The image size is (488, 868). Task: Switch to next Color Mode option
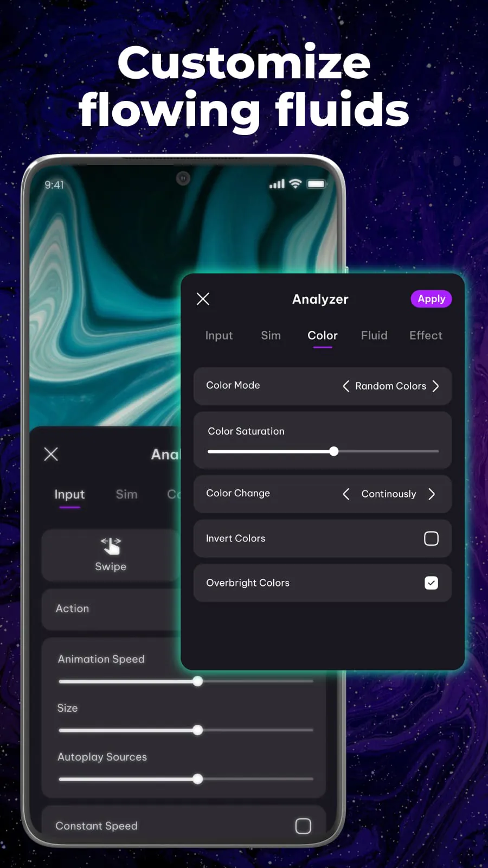[435, 386]
